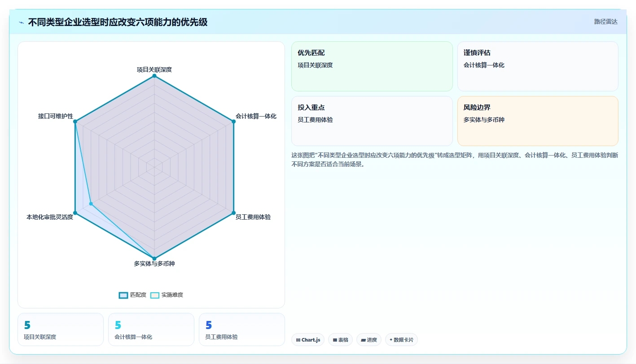Viewport: 636px width, 364px height.
Task: Click the 员工费用体验 stat card with 5
Action: 242,329
